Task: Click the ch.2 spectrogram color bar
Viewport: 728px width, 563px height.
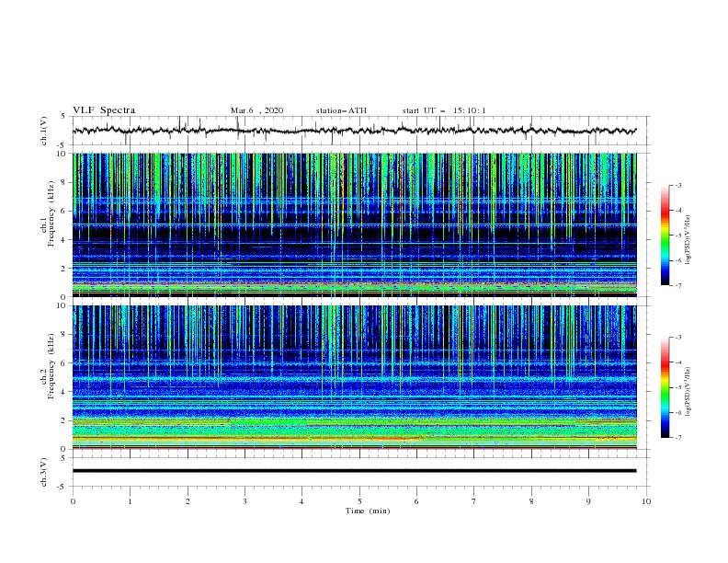Action: pos(665,387)
